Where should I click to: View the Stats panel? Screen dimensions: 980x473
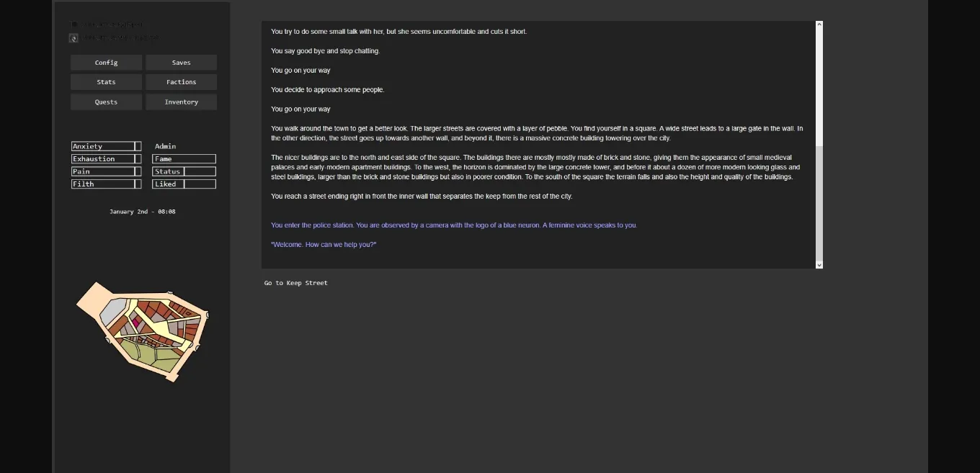(x=106, y=82)
